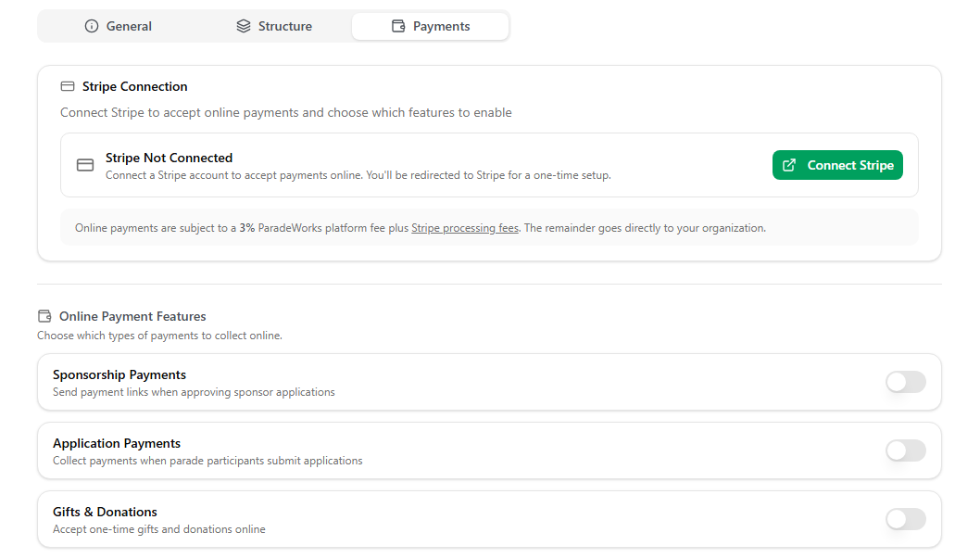Turn on the Application Payments toggle
Image resolution: width=980 pixels, height=558 pixels.
pyautogui.click(x=906, y=450)
